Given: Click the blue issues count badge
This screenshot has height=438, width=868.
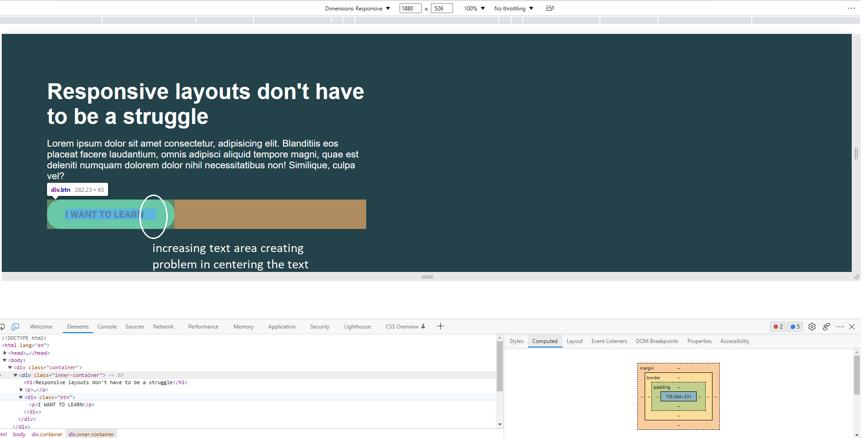Looking at the screenshot, I should tap(795, 327).
